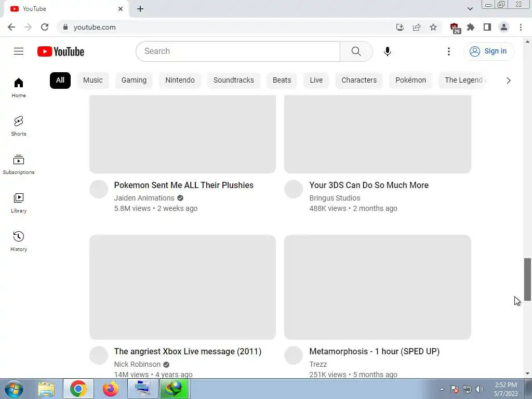The image size is (532, 399).
Task: Click the Metamorphosis video thumbnail
Action: 378,287
